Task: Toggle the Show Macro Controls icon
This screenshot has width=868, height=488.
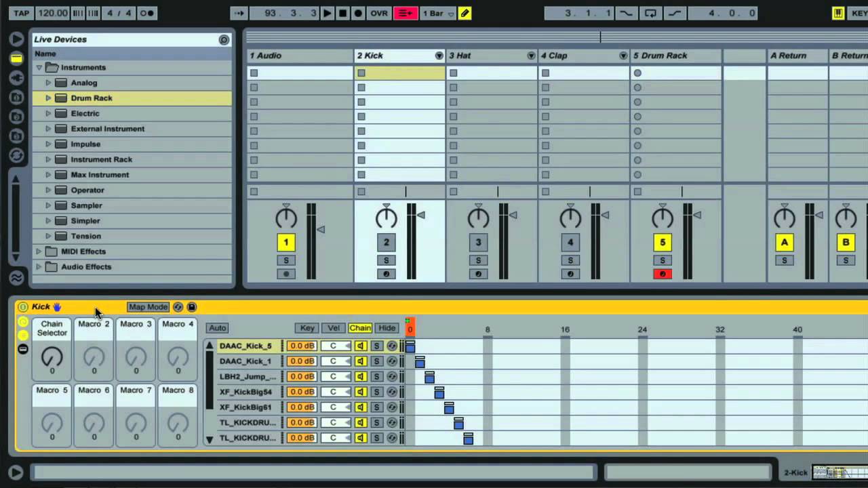Action: 23,322
